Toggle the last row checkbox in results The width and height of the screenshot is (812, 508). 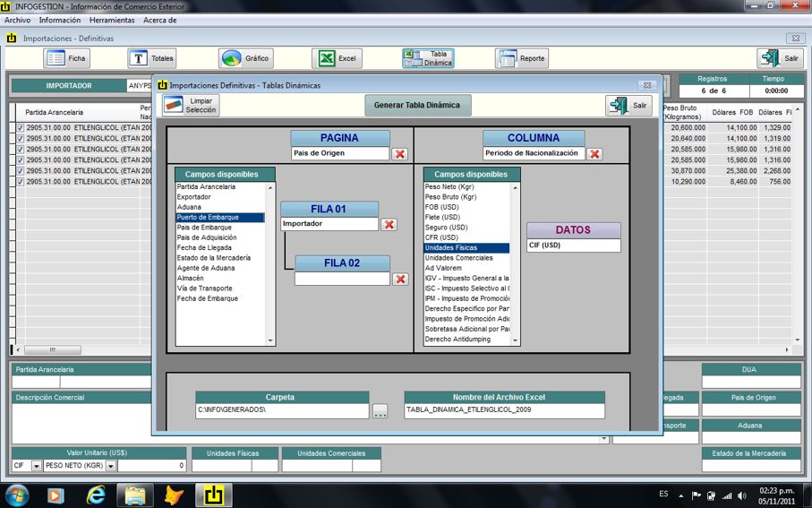21,182
